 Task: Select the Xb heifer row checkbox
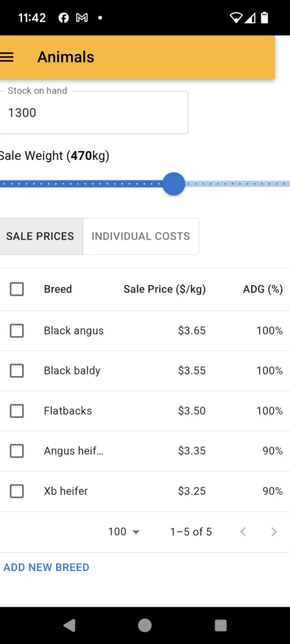click(17, 491)
